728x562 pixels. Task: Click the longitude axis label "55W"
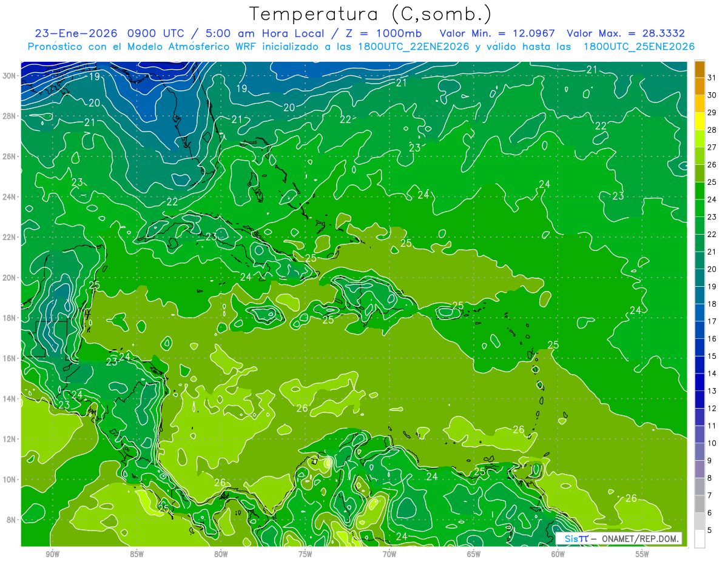point(642,554)
